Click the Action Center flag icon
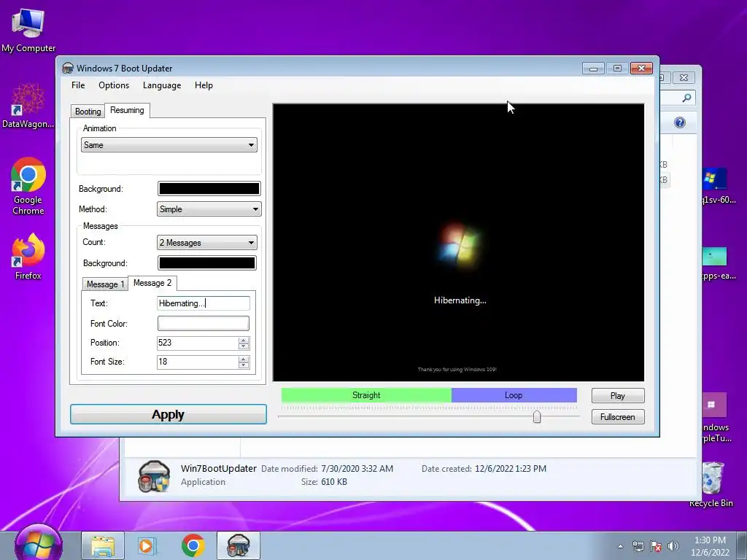747x560 pixels. coord(656,546)
